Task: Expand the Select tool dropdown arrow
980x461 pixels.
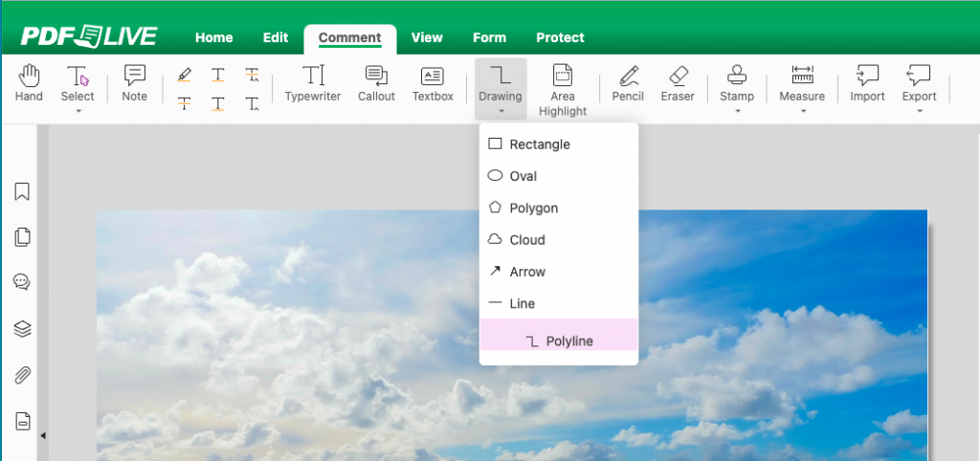Action: [78, 111]
